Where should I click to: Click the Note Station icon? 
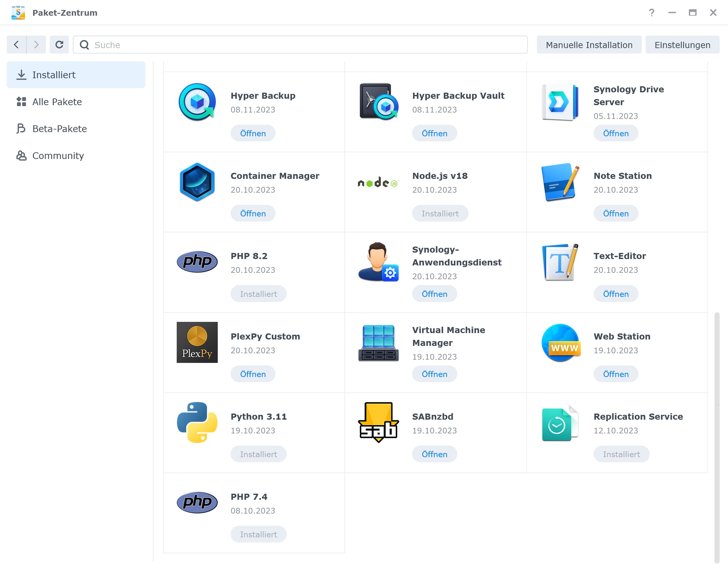pyautogui.click(x=560, y=182)
